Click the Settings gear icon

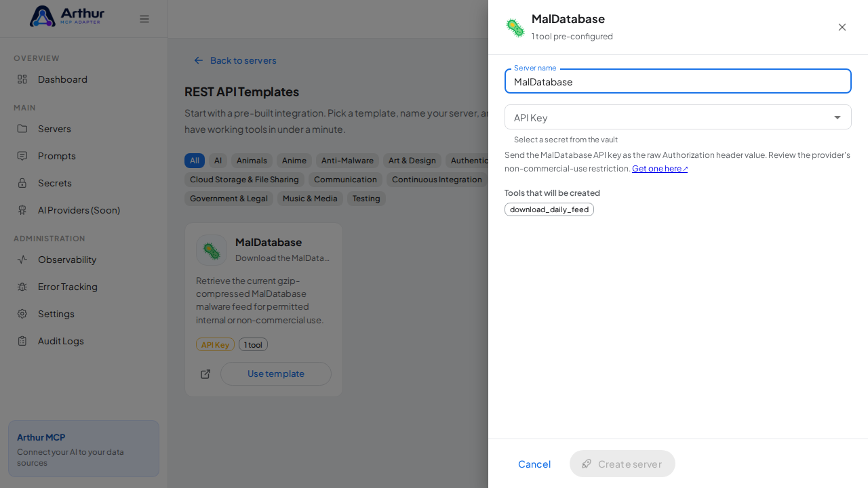[22, 314]
